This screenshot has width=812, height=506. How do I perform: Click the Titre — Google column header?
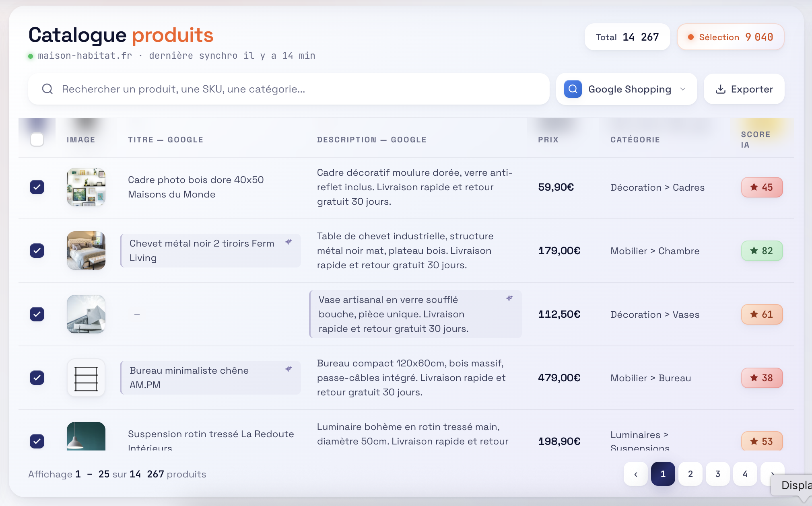tap(165, 140)
